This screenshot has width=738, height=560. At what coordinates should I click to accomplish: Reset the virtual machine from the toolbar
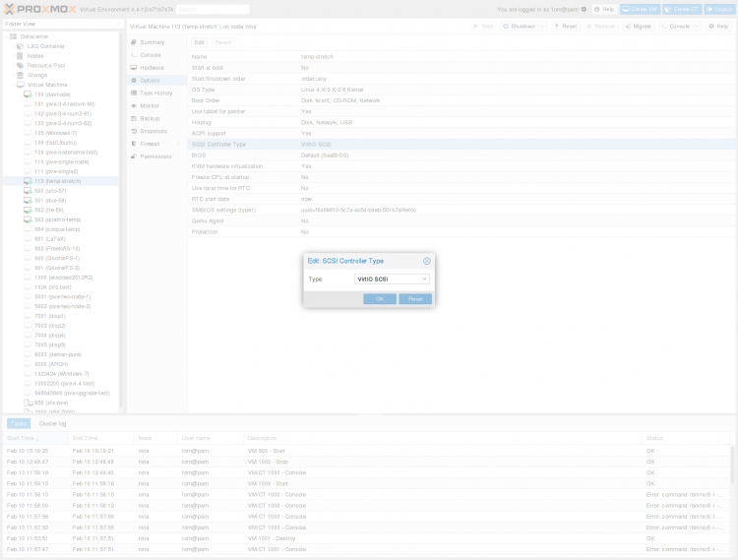(x=565, y=27)
